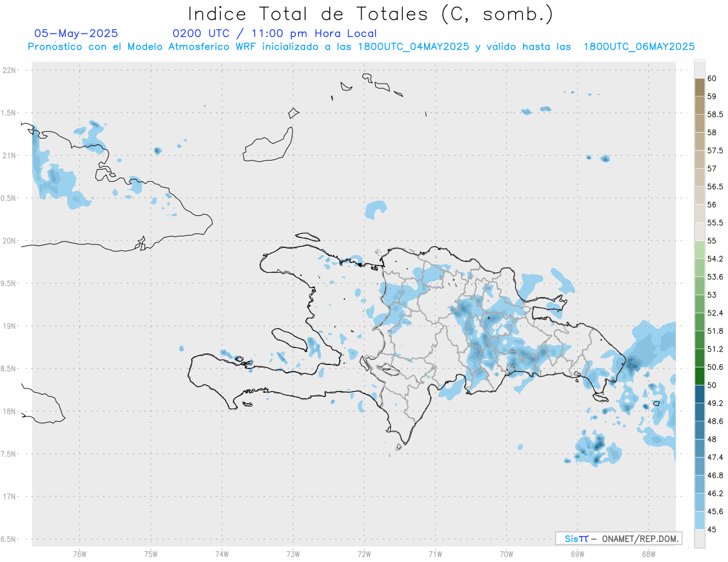Image resolution: width=728 pixels, height=562 pixels.
Task: Pick the lightest blue swatch between 45 and 45.6
Action: [x=699, y=520]
